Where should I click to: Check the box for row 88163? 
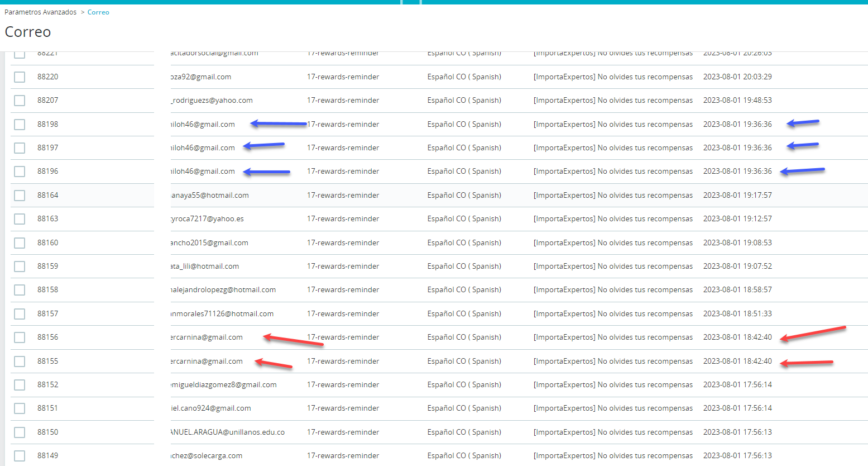[x=20, y=219]
